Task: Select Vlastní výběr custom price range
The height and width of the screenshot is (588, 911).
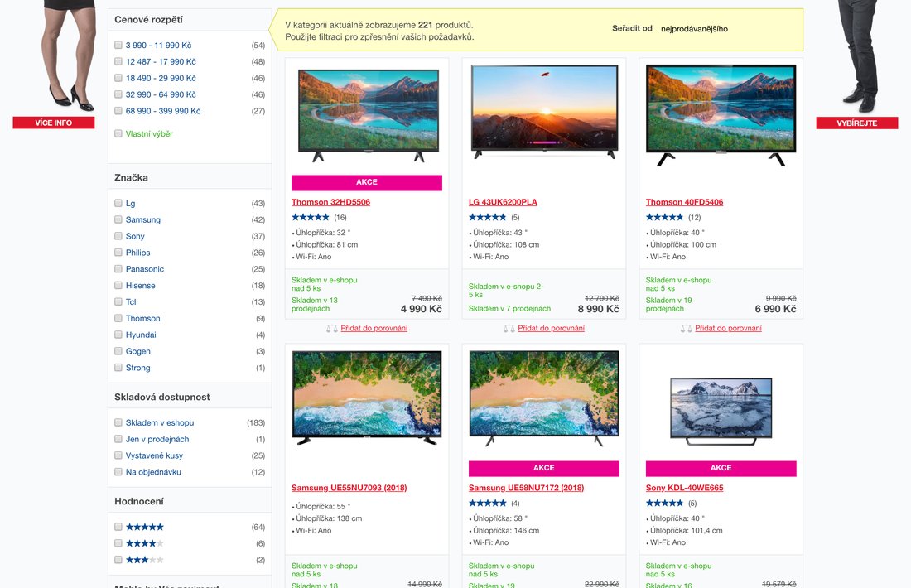Action: pyautogui.click(x=149, y=133)
